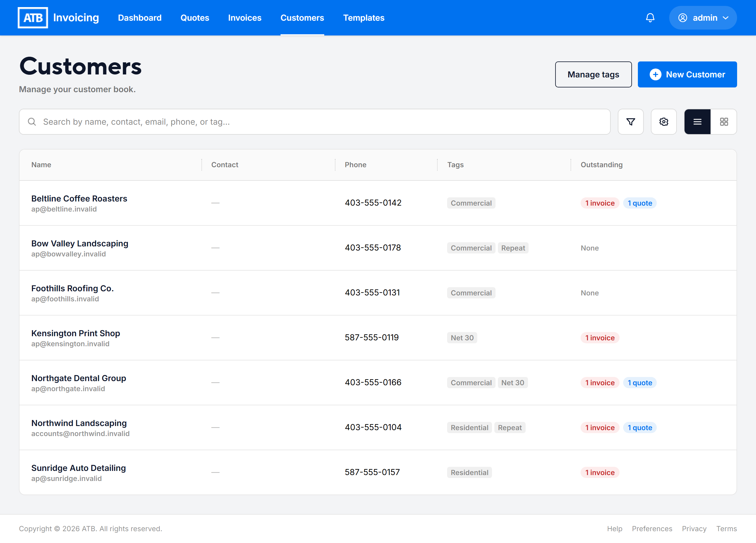The height and width of the screenshot is (543, 756).
Task: Open the Terms footer link
Action: coord(726,529)
